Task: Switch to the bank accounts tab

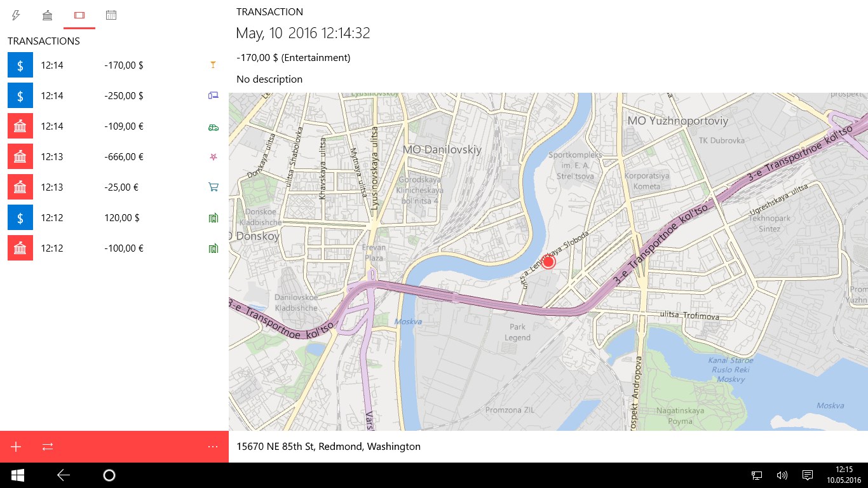Action: 48,15
